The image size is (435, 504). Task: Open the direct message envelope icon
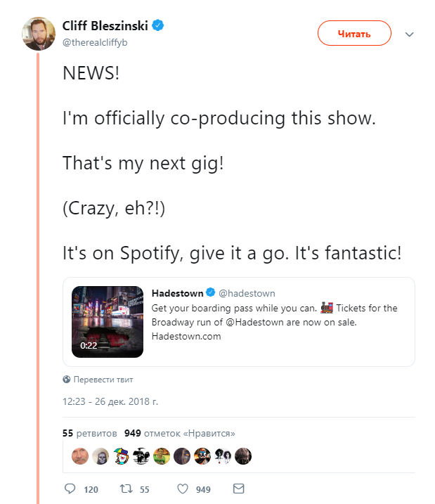[x=238, y=489]
